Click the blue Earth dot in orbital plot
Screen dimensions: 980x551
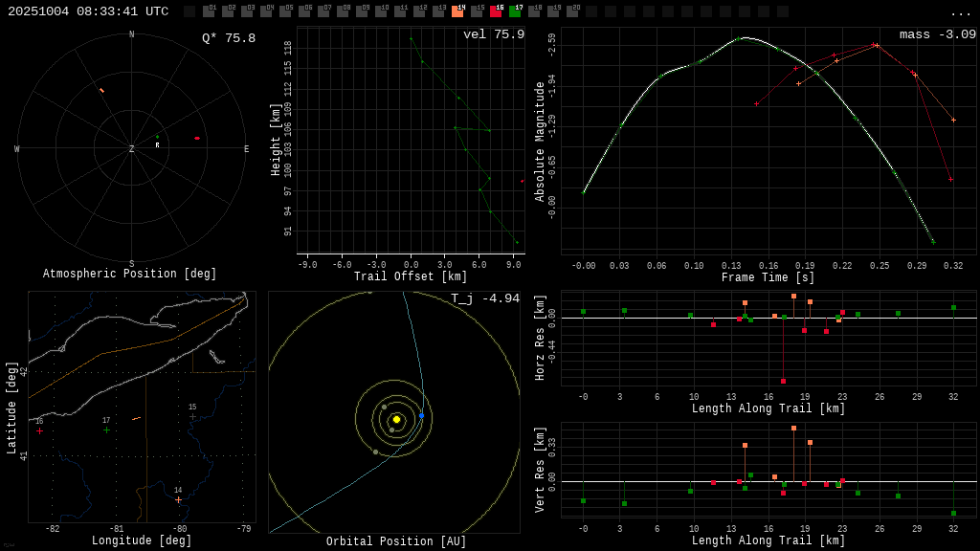pos(421,415)
